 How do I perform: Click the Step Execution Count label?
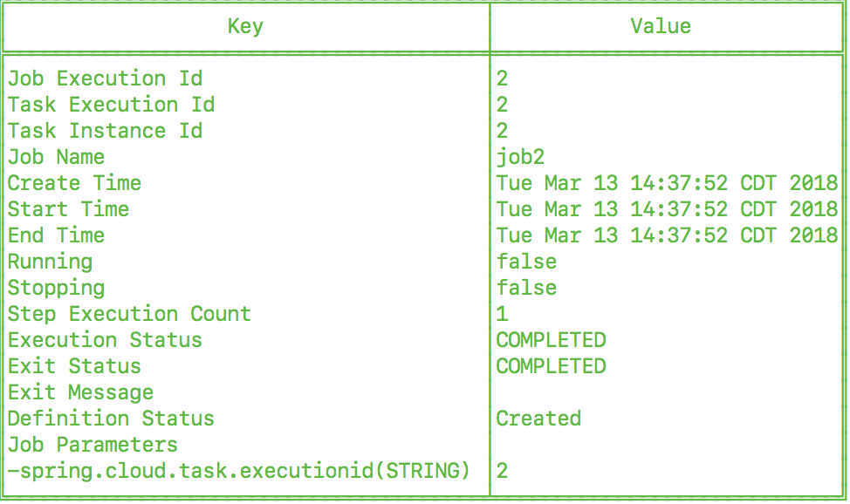coord(129,314)
